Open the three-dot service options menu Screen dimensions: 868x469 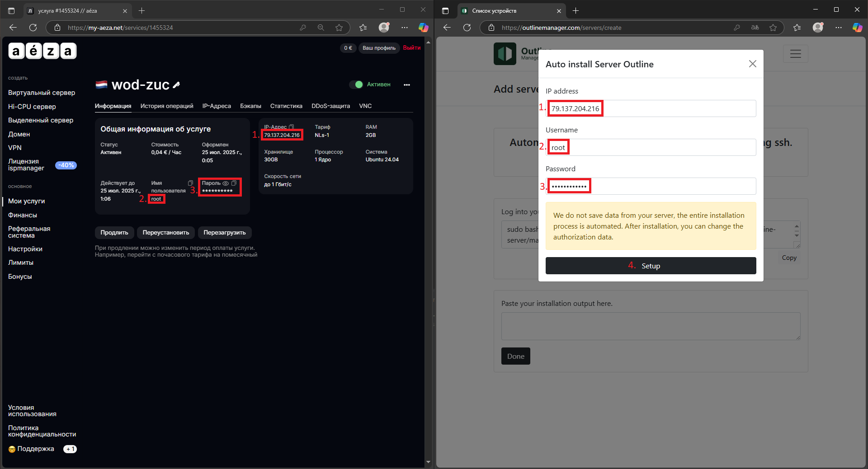[407, 84]
